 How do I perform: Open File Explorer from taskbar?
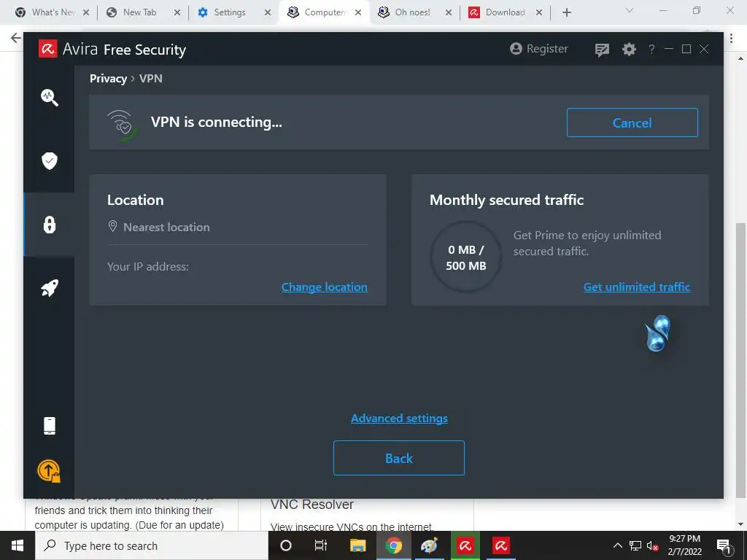[357, 545]
